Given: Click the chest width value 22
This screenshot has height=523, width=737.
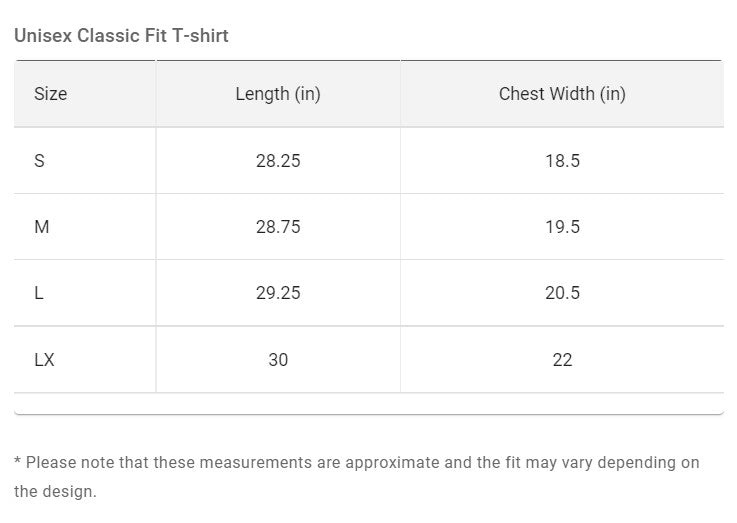Looking at the screenshot, I should pos(562,360).
